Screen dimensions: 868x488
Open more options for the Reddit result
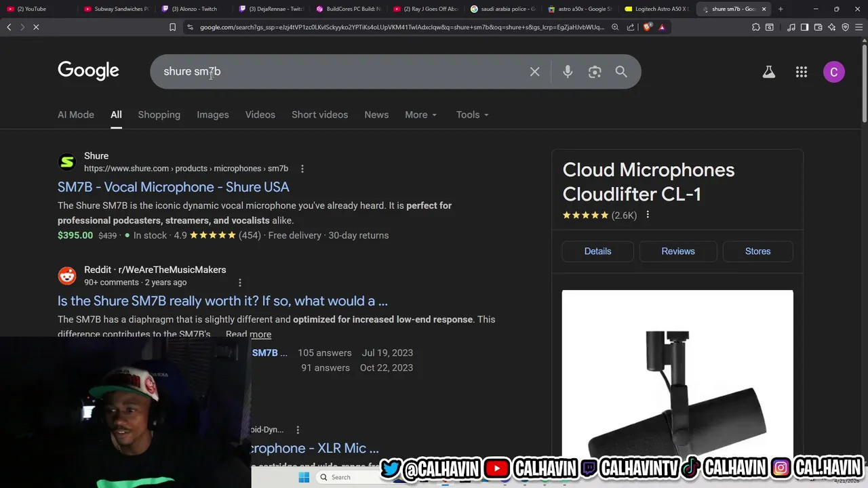239,283
